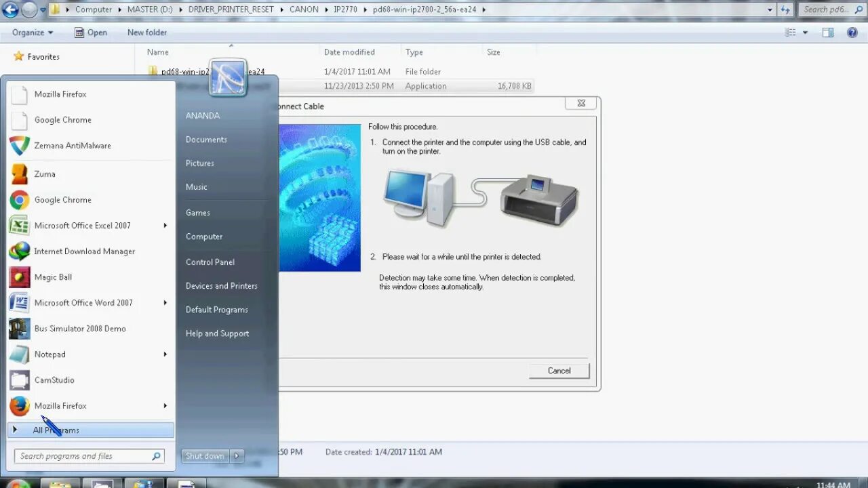
Task: Navigate to DRIVER_PRINTER_RESET breadcrumb
Action: pos(231,9)
